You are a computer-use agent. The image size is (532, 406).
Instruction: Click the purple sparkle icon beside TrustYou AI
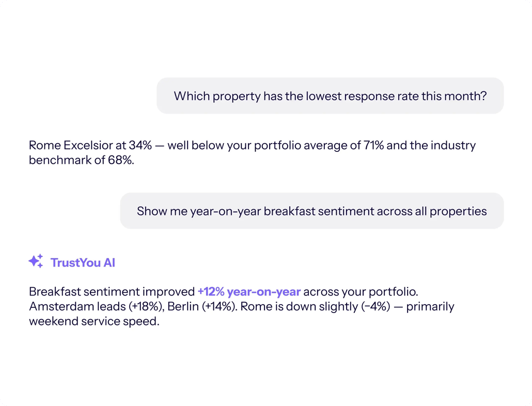(36, 261)
